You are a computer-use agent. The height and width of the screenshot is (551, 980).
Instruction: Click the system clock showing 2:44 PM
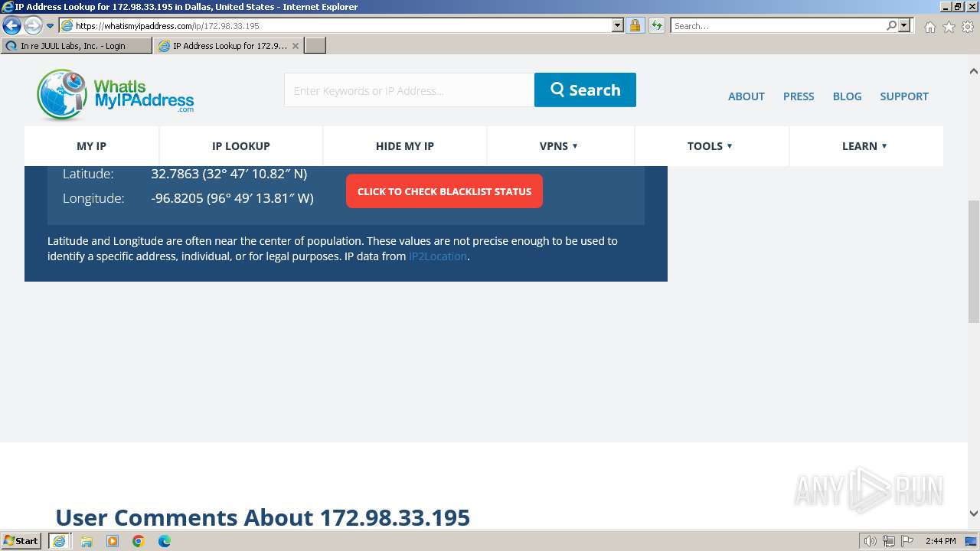point(940,541)
